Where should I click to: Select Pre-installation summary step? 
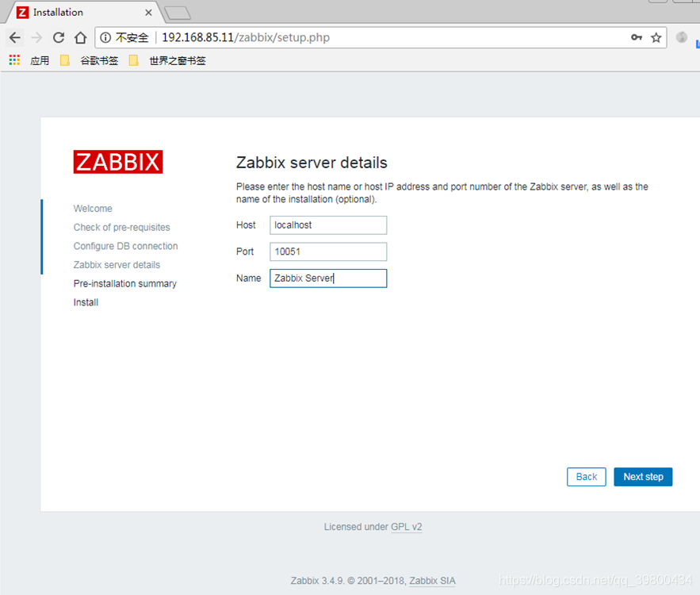pyautogui.click(x=125, y=284)
